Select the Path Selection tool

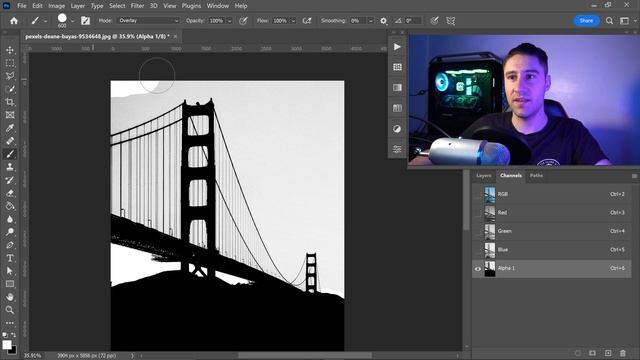tap(10, 271)
